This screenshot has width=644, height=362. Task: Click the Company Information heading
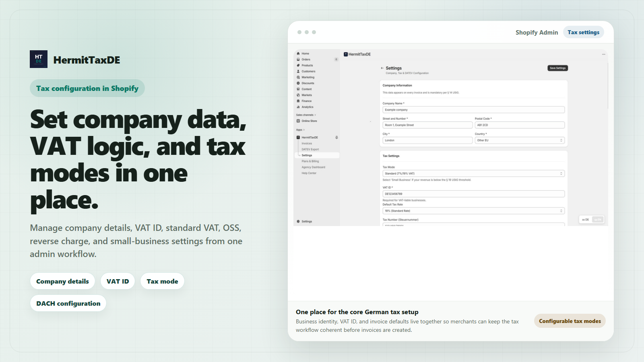pos(397,85)
